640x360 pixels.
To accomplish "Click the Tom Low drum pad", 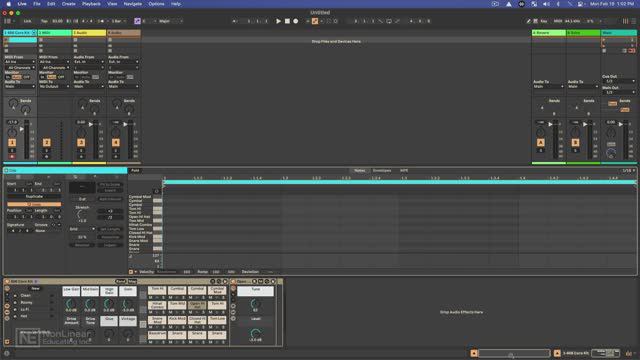I will [x=217, y=320].
